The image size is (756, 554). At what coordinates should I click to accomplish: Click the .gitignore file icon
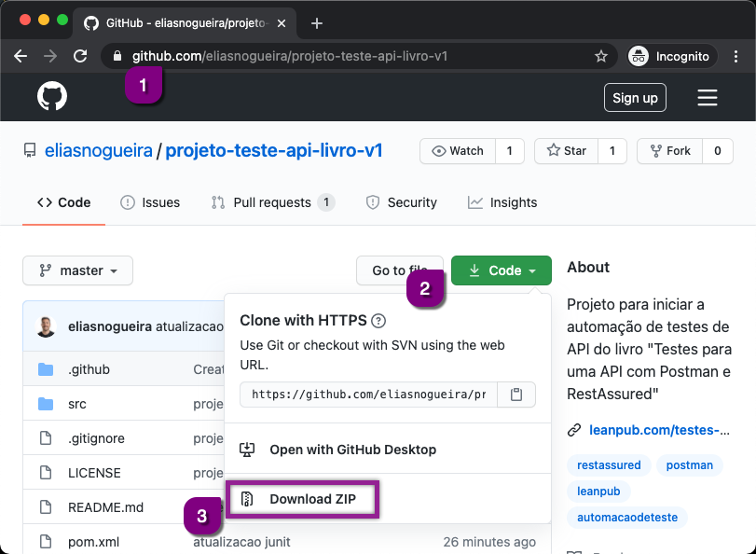tap(46, 438)
